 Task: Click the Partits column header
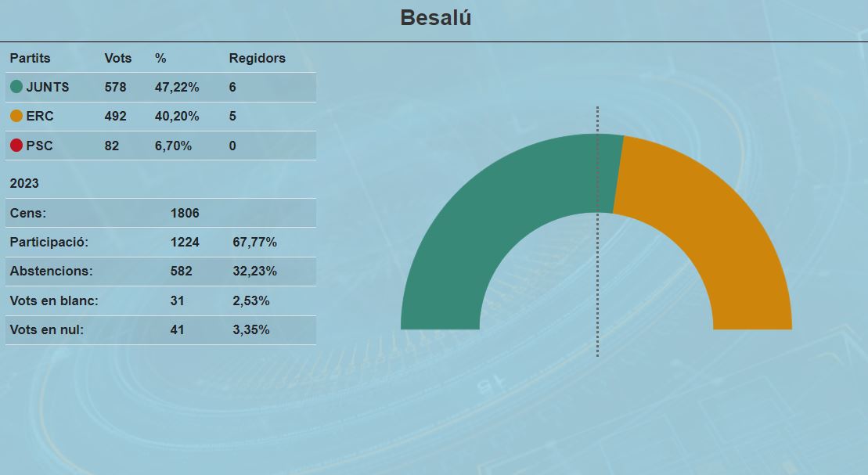[x=30, y=58]
